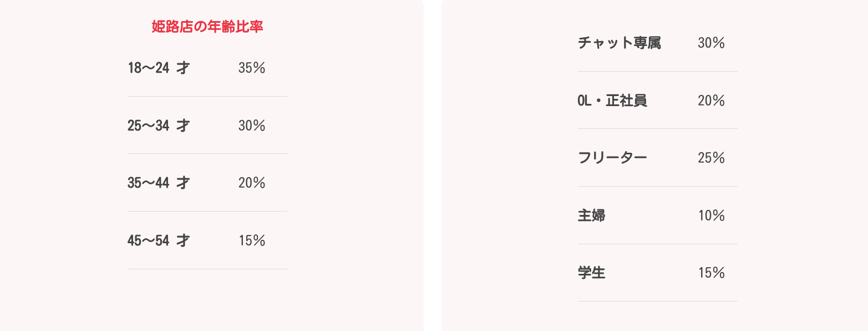Click the divider line under the 学生 row
The height and width of the screenshot is (331, 868).
click(658, 302)
